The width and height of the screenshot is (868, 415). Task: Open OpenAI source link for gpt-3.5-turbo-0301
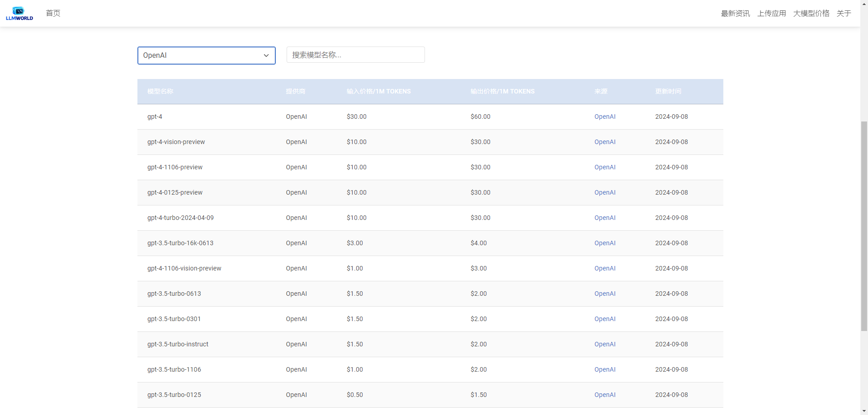tap(605, 319)
